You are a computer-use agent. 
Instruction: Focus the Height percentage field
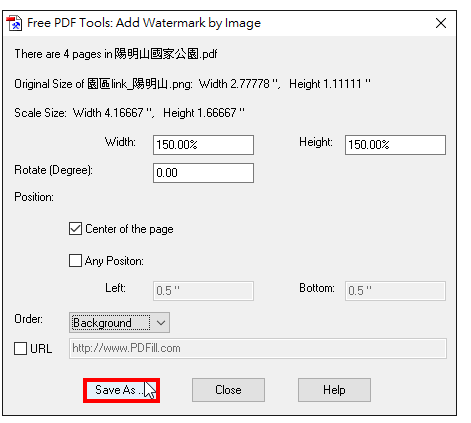tap(395, 145)
